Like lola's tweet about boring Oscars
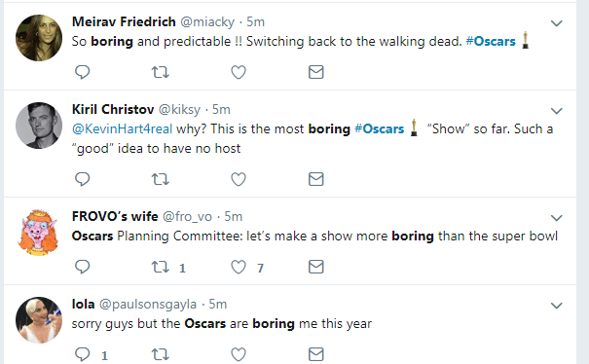Viewport: 589px width, 364px height. [x=239, y=354]
